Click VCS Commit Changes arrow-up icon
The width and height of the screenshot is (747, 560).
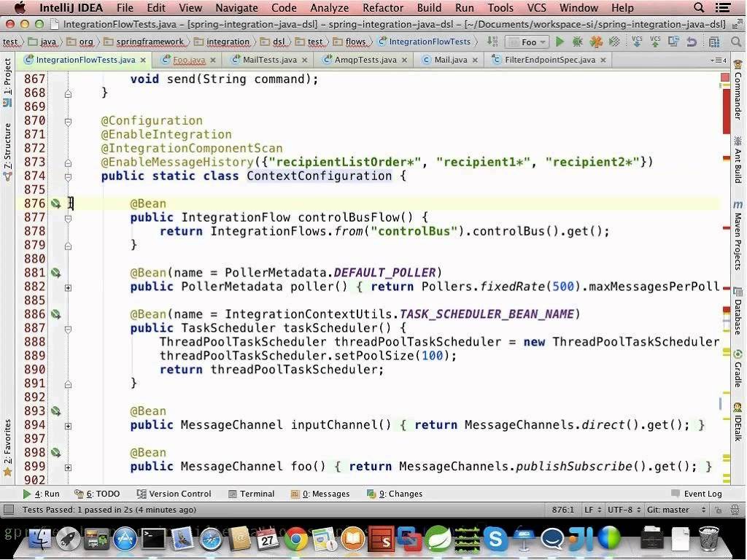pos(655,42)
